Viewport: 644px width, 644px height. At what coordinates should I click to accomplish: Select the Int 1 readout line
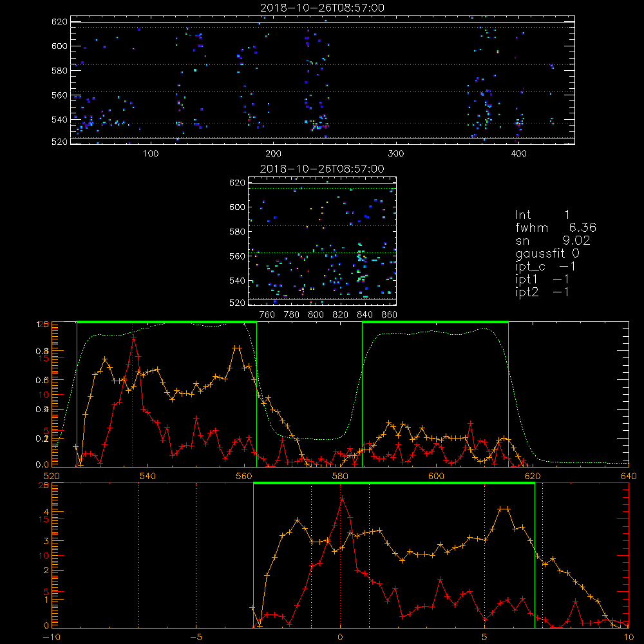point(542,215)
